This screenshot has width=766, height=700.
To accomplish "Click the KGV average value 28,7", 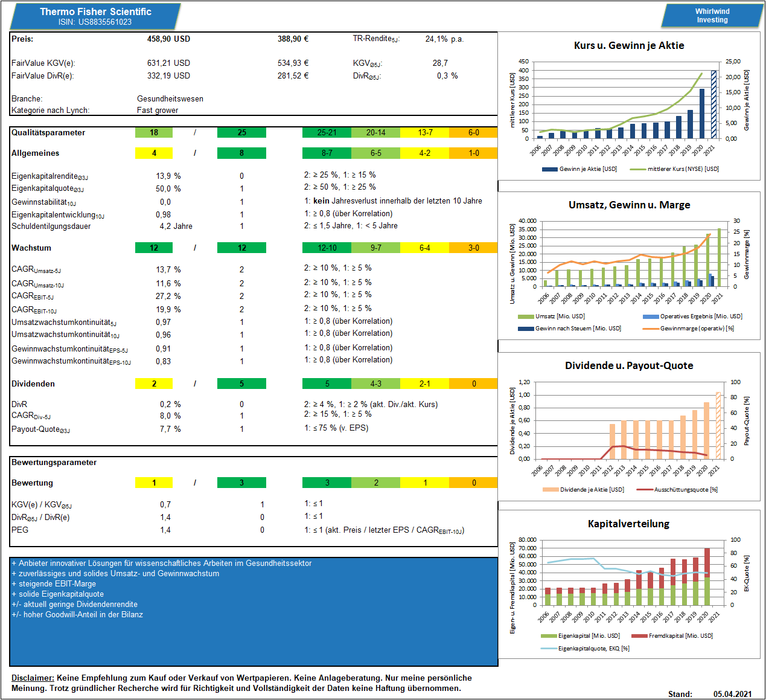I will [x=440, y=63].
